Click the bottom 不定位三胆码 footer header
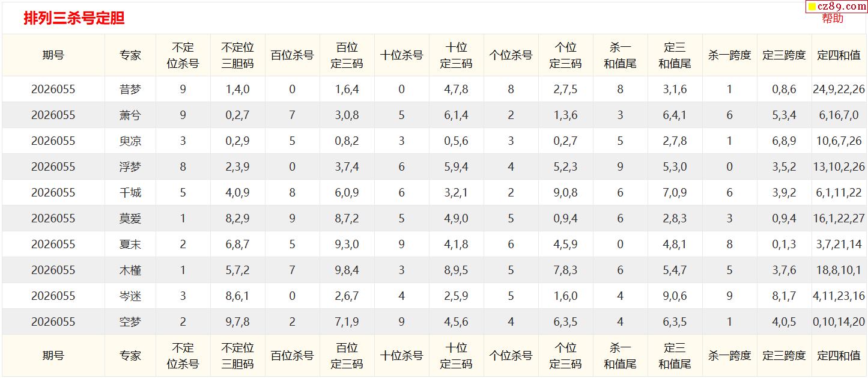Image resolution: width=868 pixels, height=378 pixels. pos(237,356)
